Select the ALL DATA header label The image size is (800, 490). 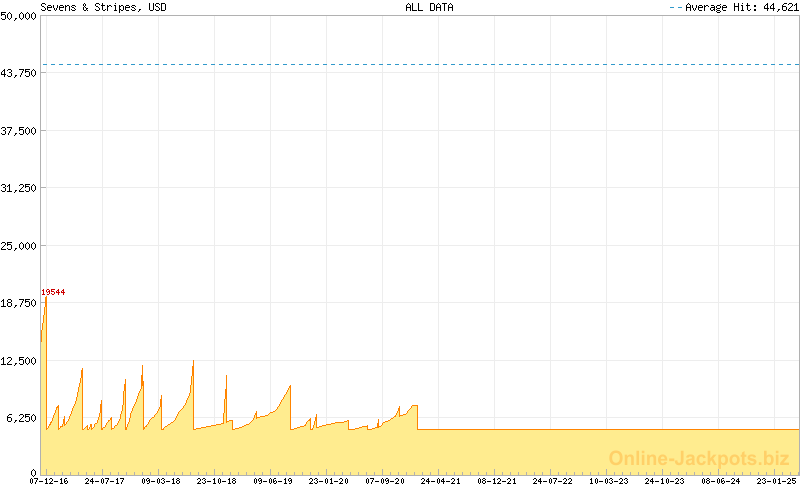click(429, 7)
